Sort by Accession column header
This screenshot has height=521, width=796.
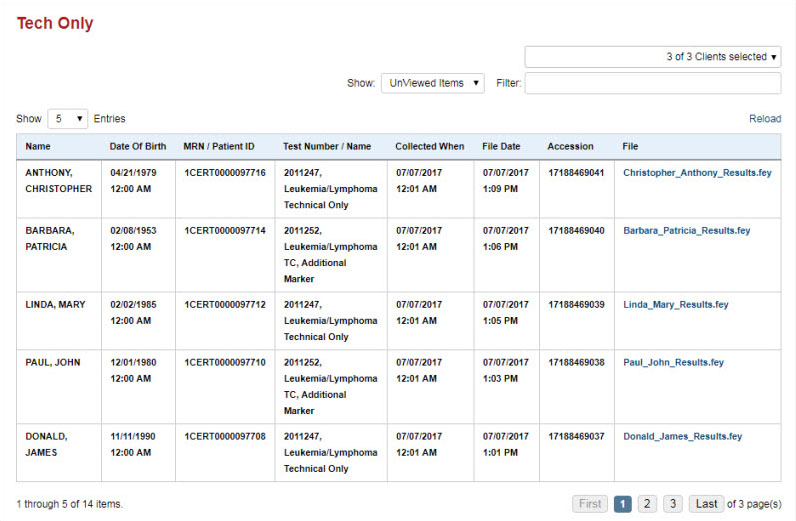pyautogui.click(x=570, y=146)
